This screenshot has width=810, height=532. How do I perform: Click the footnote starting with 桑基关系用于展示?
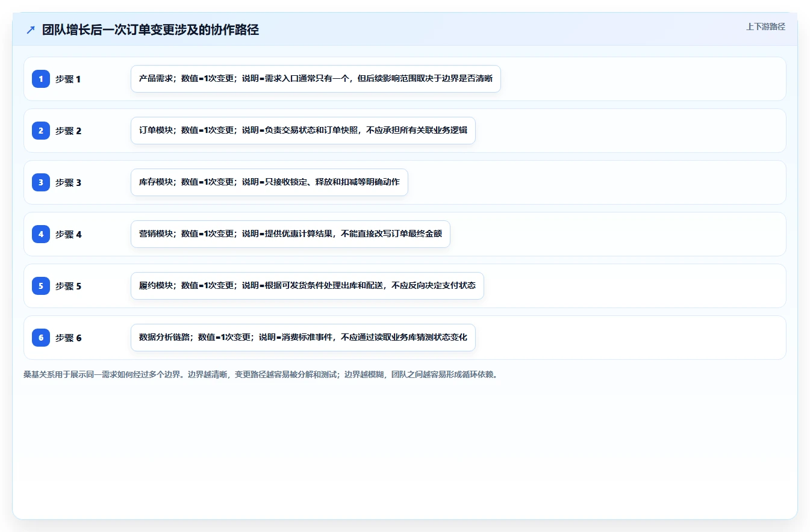coord(262,374)
